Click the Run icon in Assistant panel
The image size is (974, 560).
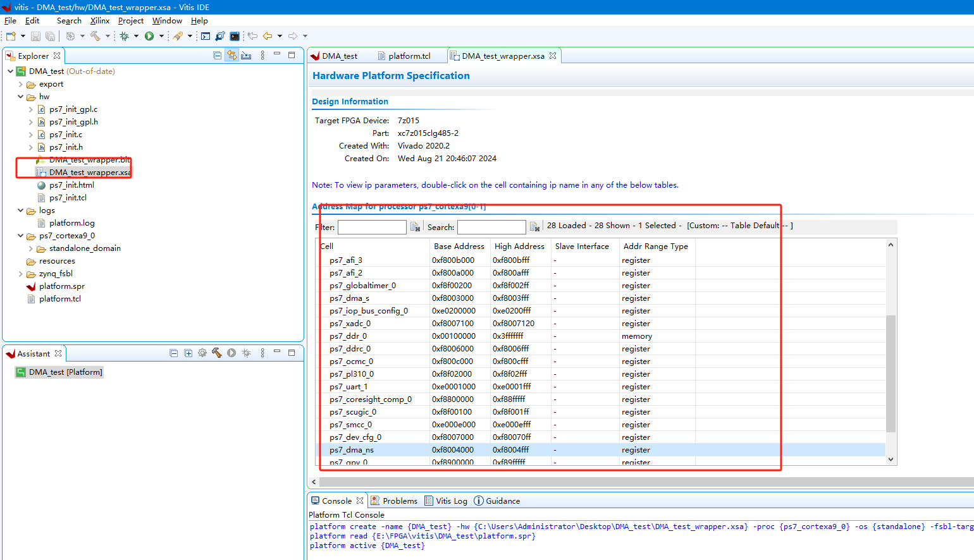pyautogui.click(x=231, y=353)
